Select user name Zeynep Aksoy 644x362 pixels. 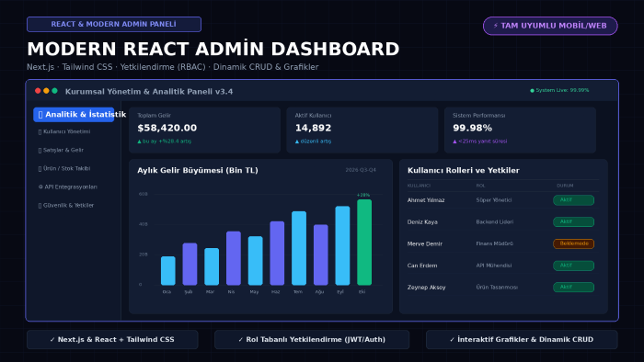426,287
